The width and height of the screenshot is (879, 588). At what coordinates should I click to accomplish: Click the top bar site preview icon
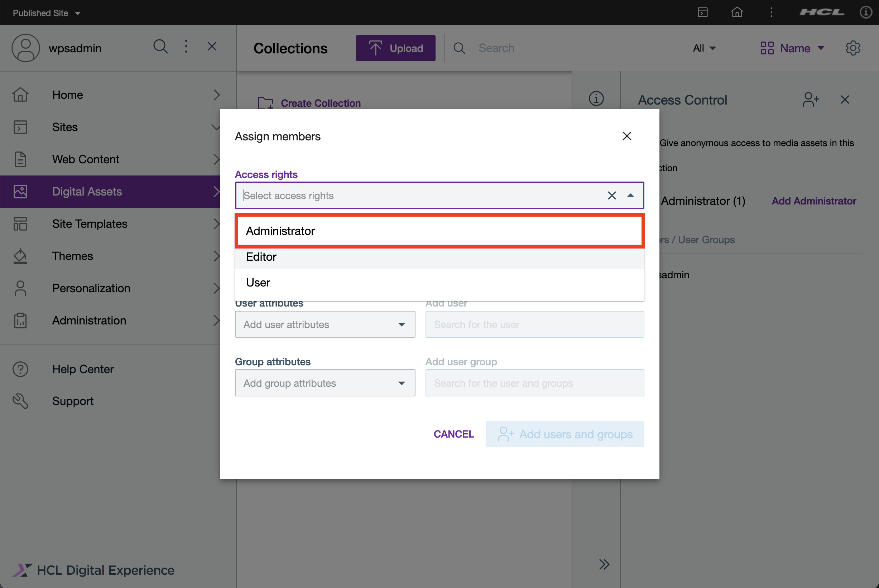coord(702,13)
